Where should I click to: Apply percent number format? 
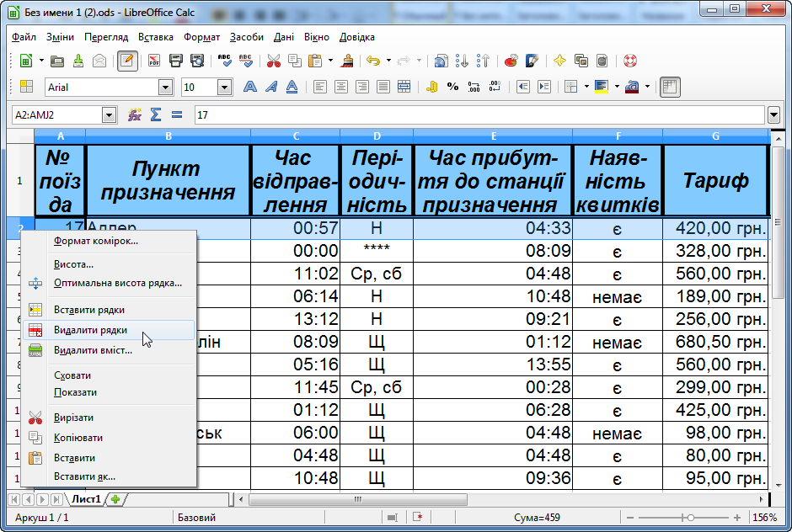[x=452, y=87]
